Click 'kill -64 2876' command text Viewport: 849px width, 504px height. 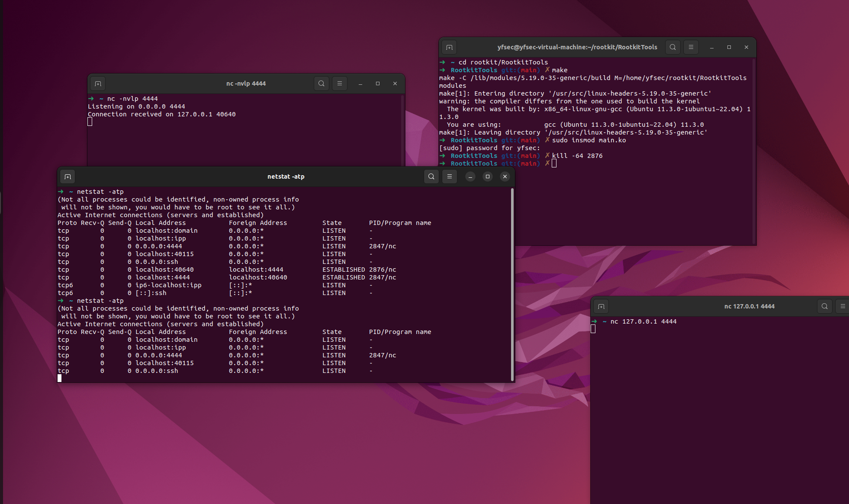(x=577, y=156)
